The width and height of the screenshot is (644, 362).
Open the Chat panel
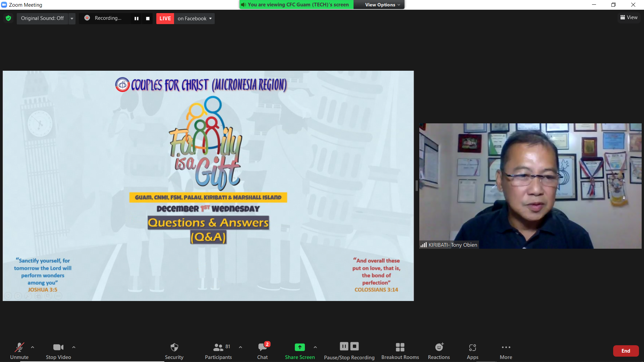point(263,351)
